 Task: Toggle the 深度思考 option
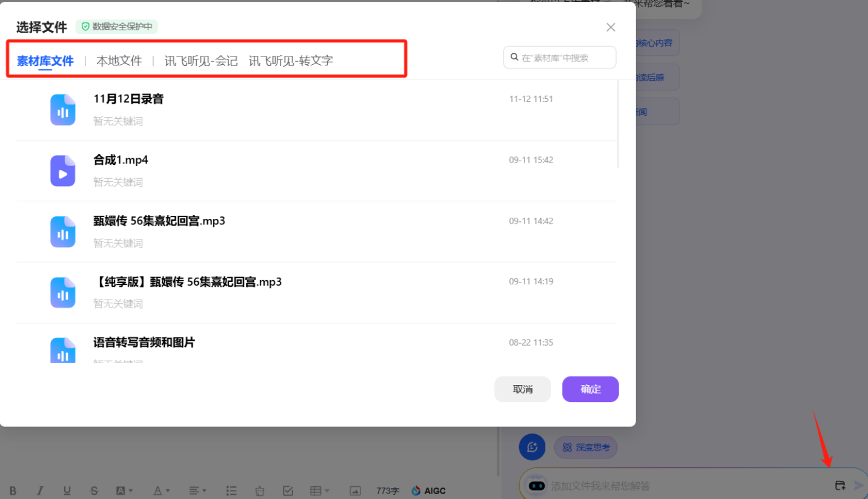coord(586,447)
